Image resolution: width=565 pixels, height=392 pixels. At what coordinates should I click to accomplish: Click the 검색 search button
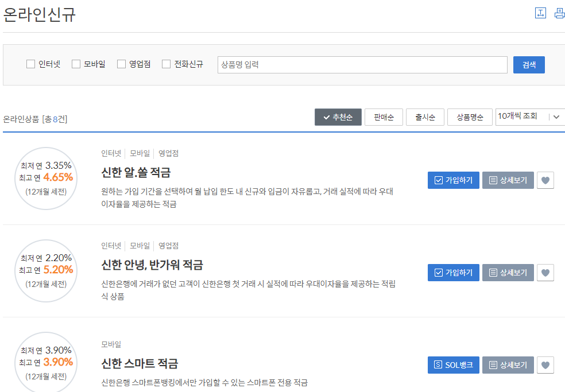coord(529,65)
